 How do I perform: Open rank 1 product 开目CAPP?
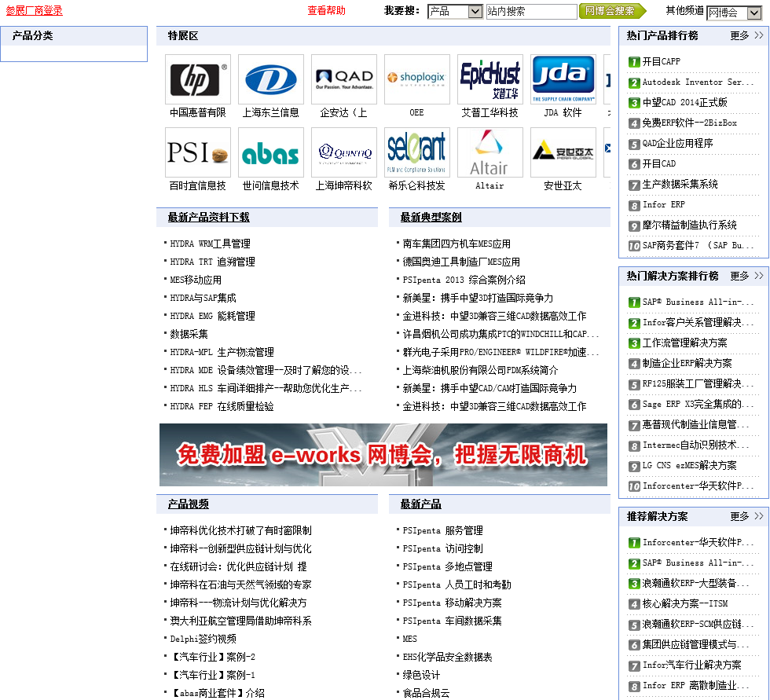pos(662,61)
